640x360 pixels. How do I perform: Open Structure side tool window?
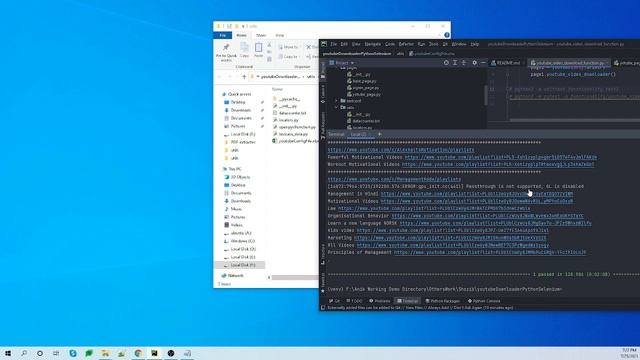click(x=323, y=254)
